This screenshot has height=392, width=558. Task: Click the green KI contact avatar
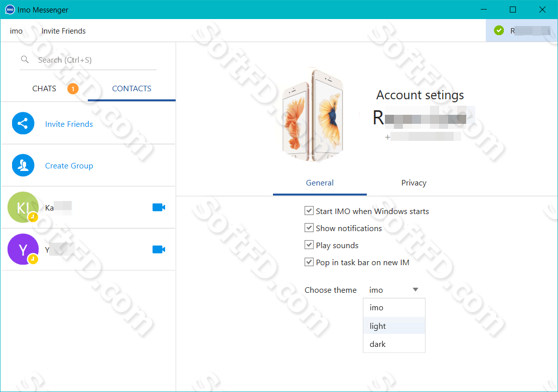(23, 207)
